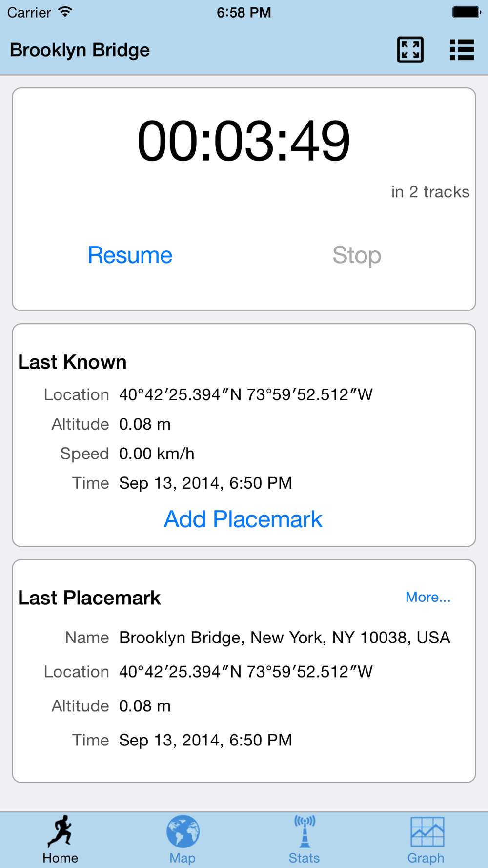The width and height of the screenshot is (488, 868).
Task: Tap the antenna Stats icon
Action: click(304, 831)
